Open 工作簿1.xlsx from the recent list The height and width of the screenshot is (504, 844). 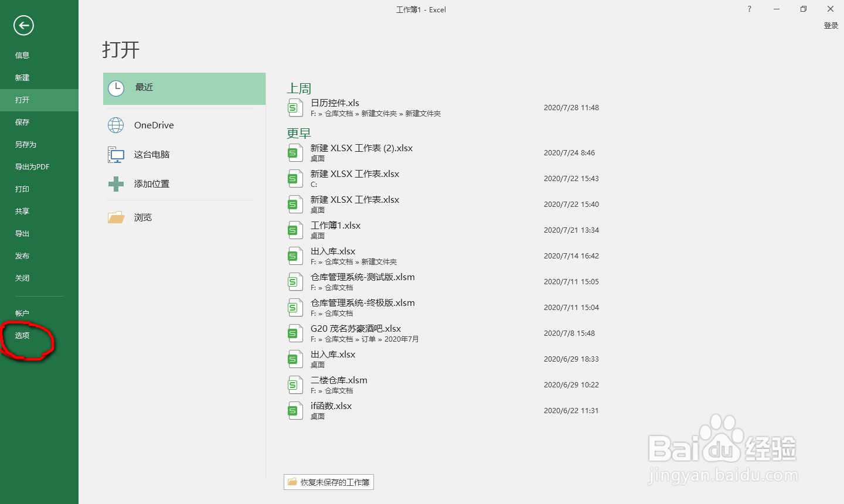[x=445, y=230]
